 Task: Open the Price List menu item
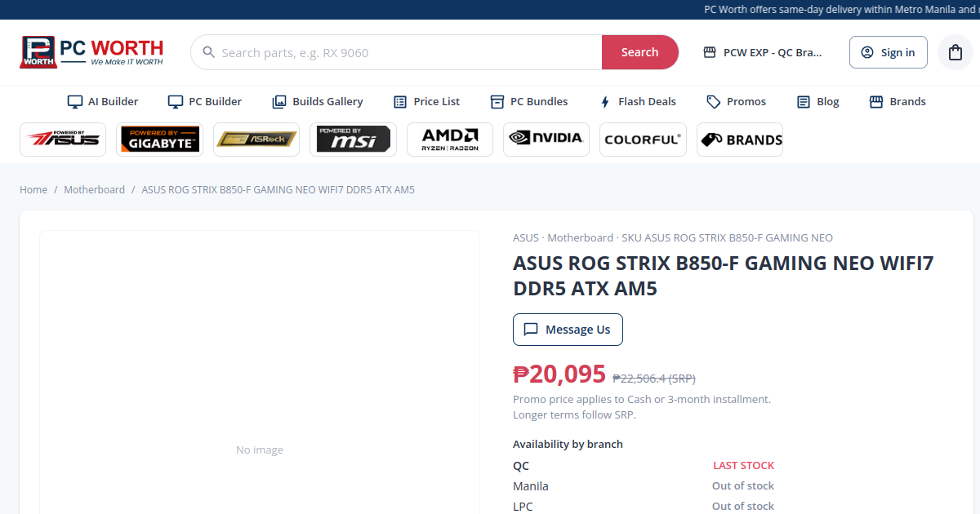tap(426, 102)
